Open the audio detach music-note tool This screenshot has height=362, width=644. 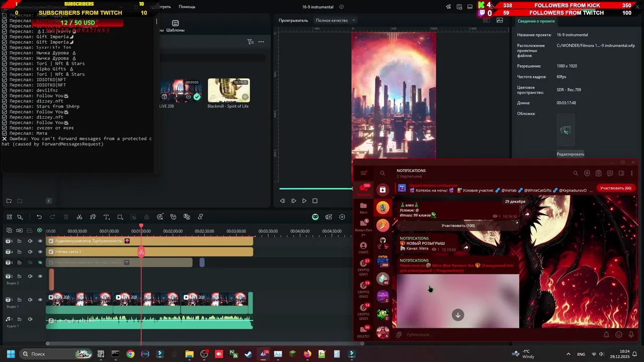(93, 217)
